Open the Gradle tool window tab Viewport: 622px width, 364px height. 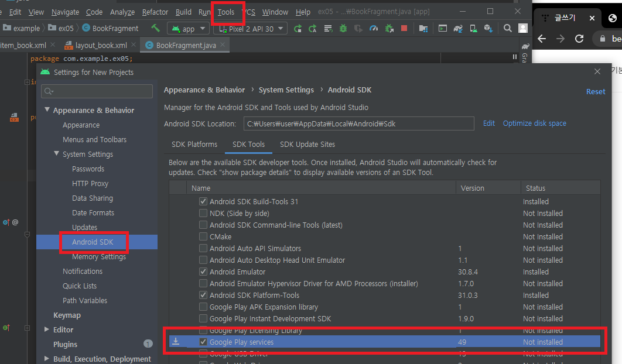[525, 53]
